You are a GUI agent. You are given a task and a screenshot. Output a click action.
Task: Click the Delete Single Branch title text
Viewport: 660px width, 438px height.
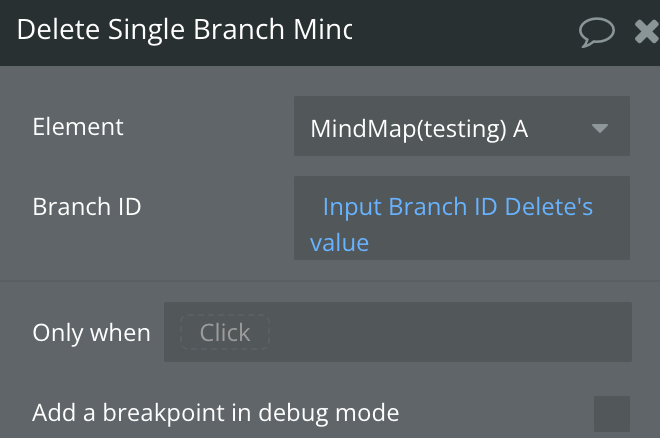tap(184, 29)
